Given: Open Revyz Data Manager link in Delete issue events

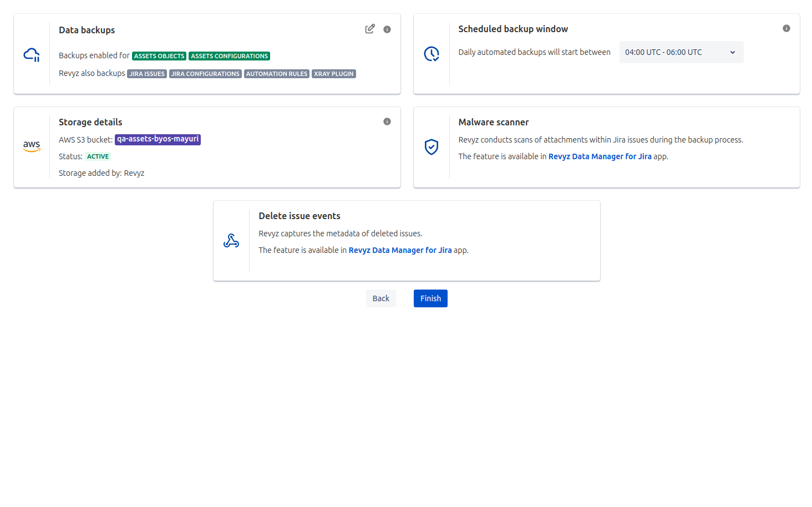Looking at the screenshot, I should tap(400, 250).
